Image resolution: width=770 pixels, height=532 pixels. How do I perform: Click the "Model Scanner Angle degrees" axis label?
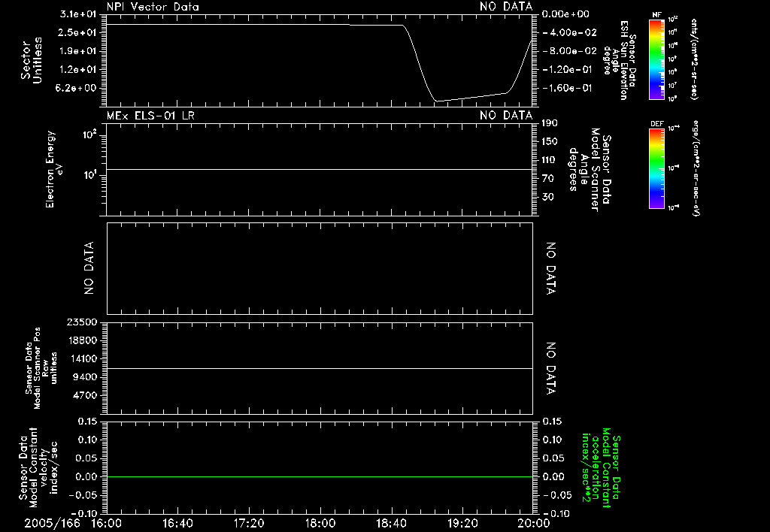pyautogui.click(x=591, y=170)
